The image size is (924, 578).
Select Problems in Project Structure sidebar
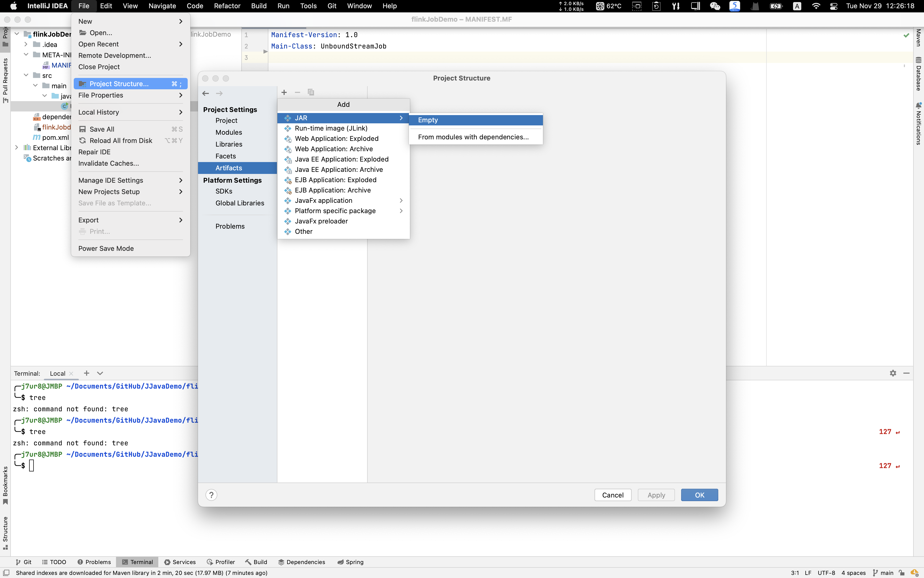[230, 226]
